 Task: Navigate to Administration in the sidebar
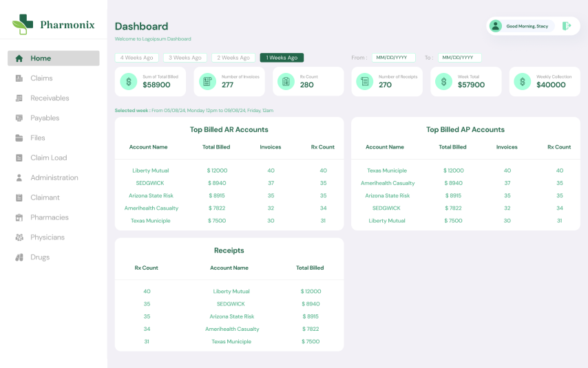(x=54, y=177)
